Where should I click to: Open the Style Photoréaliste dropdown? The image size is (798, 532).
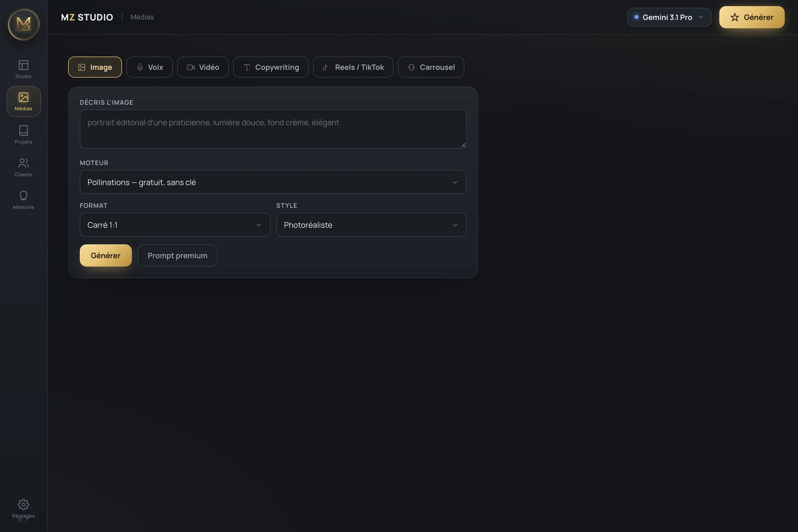click(x=371, y=225)
